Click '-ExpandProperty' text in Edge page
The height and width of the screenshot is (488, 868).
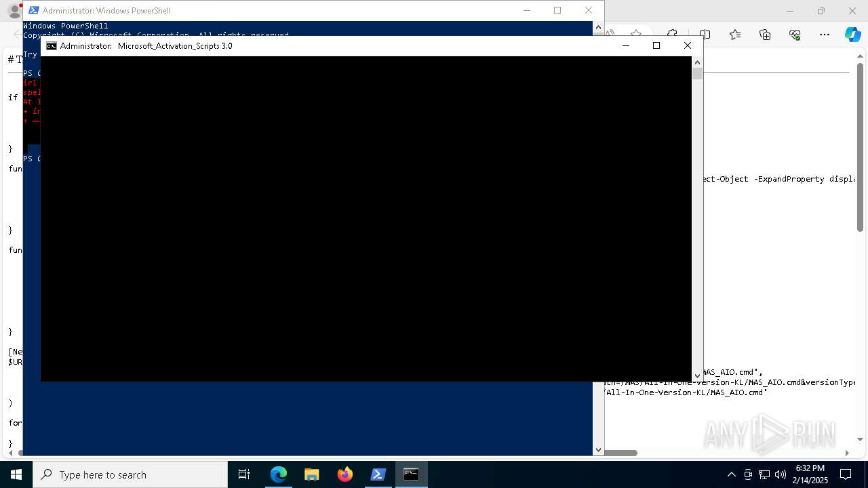[x=789, y=179]
